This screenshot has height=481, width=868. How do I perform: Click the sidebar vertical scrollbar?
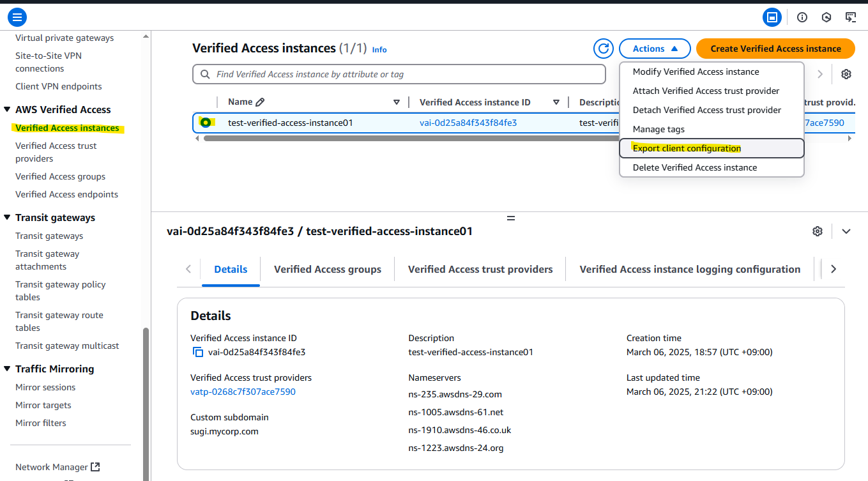(146, 404)
